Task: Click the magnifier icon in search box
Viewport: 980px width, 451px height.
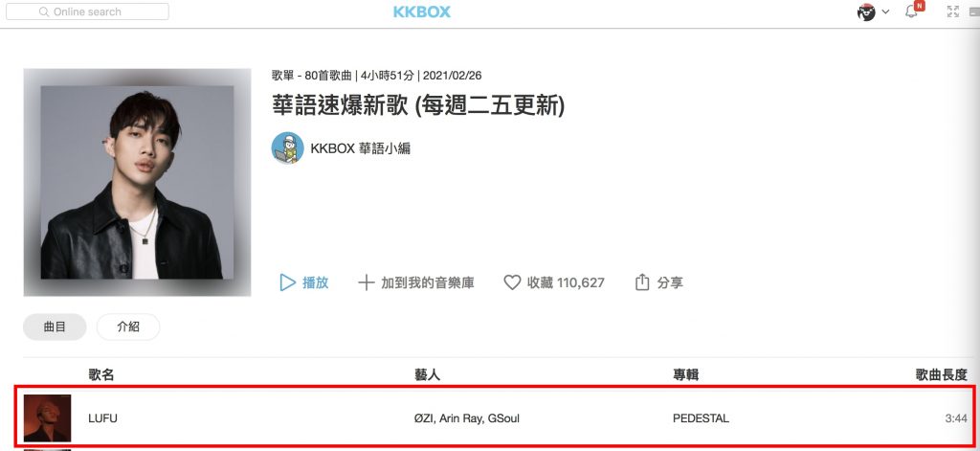Action: (44, 11)
